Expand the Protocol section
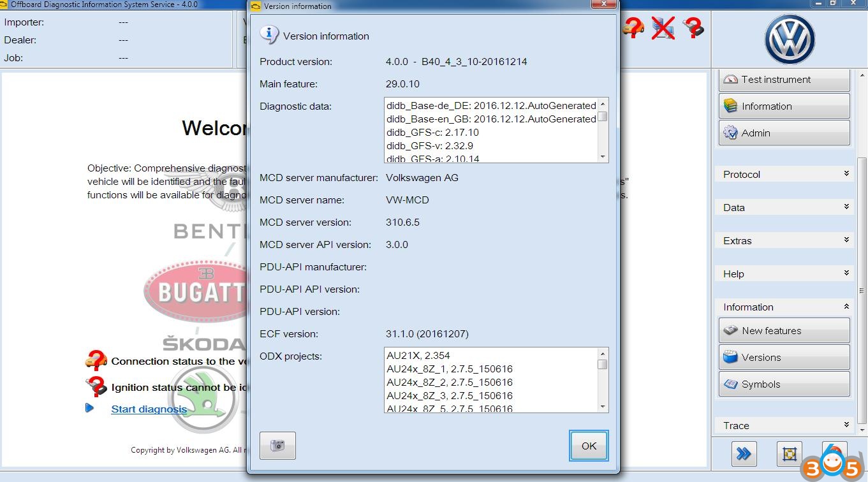 coord(785,174)
